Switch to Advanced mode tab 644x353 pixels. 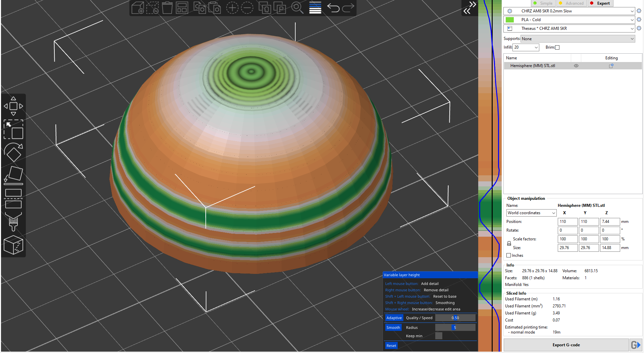pos(572,3)
